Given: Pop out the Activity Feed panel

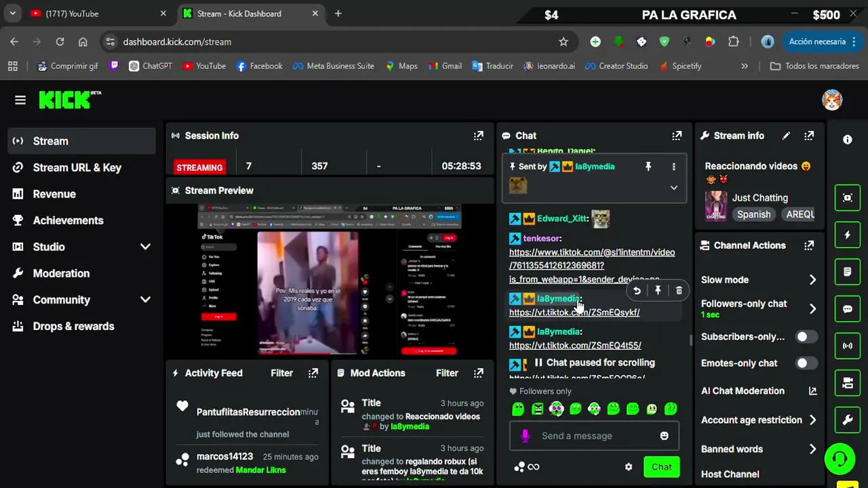Looking at the screenshot, I should 313,373.
